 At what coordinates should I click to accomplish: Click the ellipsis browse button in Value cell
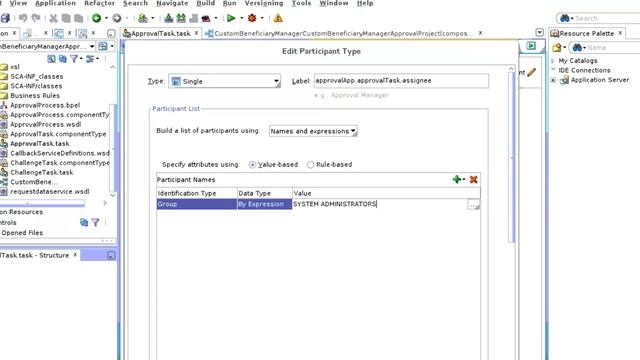click(473, 204)
